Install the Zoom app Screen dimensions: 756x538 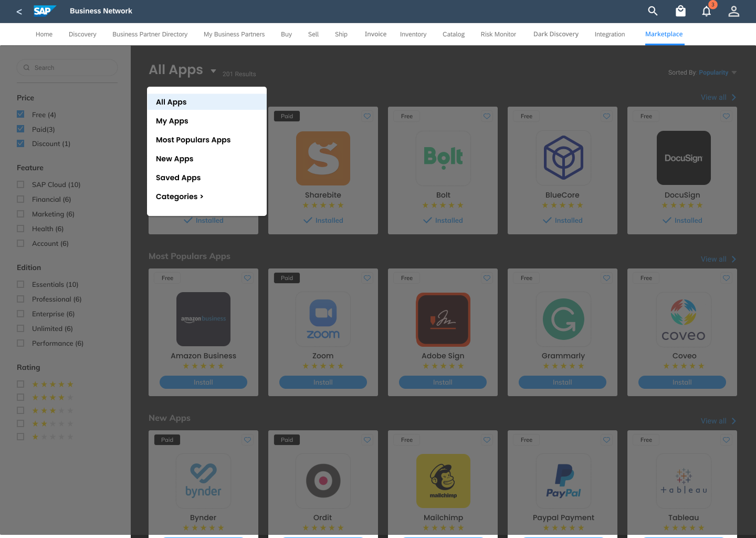point(323,382)
